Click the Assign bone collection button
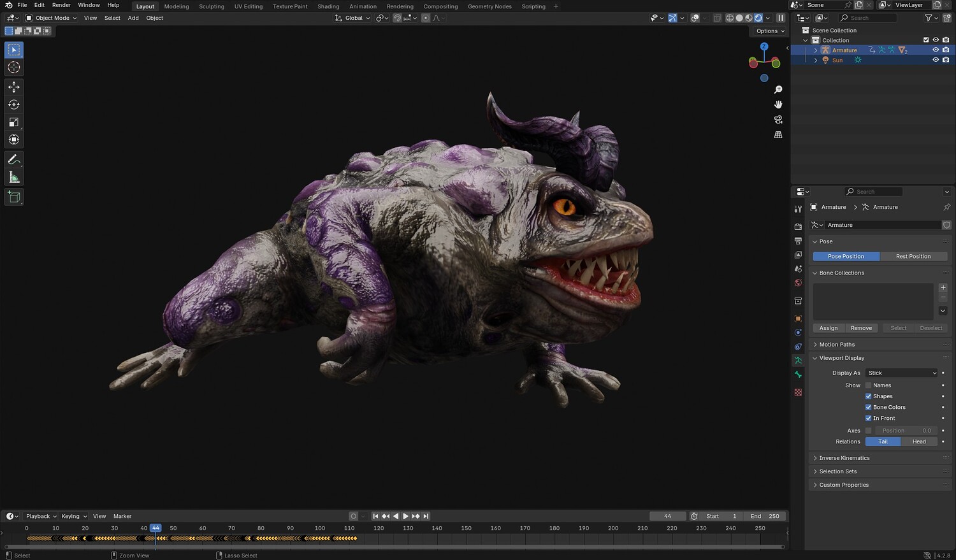956x560 pixels. (829, 328)
